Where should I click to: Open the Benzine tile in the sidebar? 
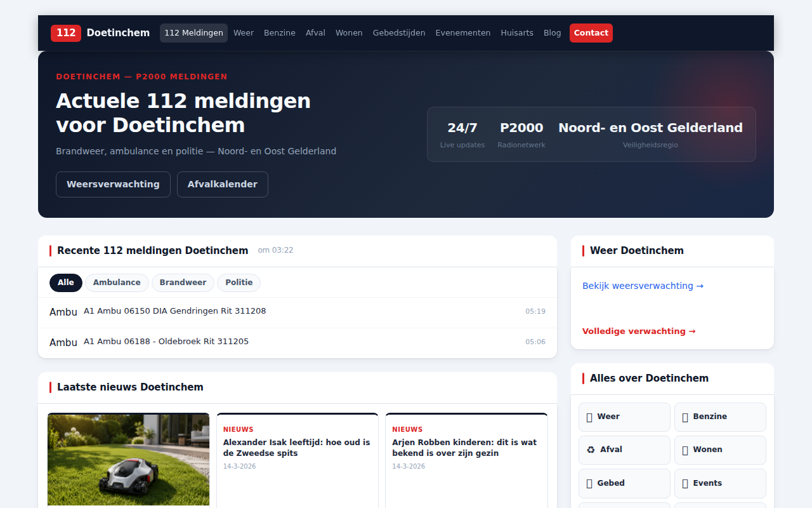click(720, 417)
